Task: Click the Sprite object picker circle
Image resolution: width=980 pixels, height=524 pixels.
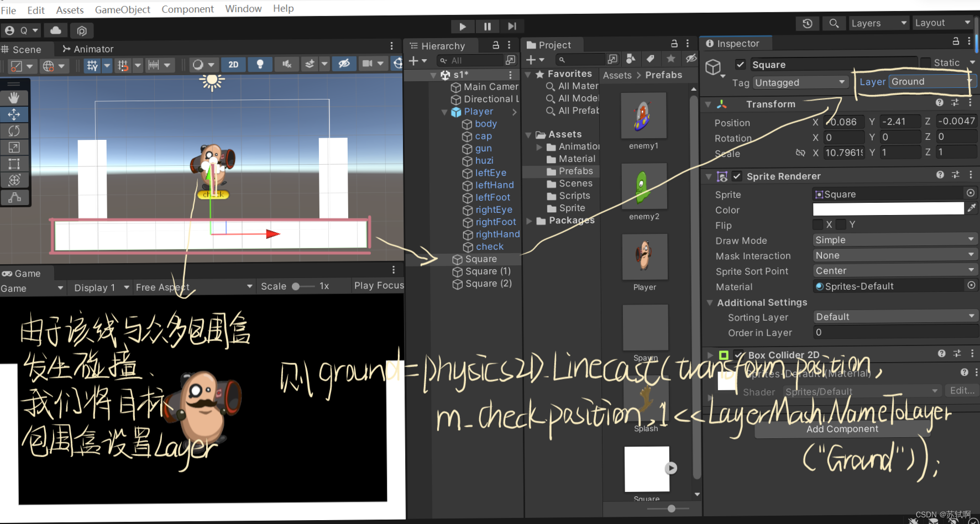Action: pyautogui.click(x=971, y=193)
